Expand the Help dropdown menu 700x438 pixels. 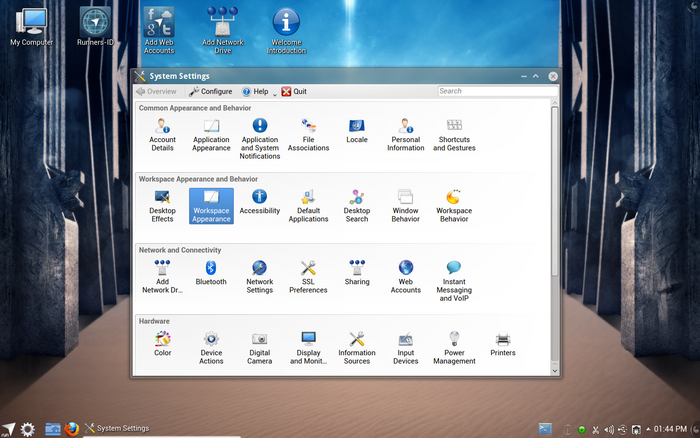coord(259,91)
